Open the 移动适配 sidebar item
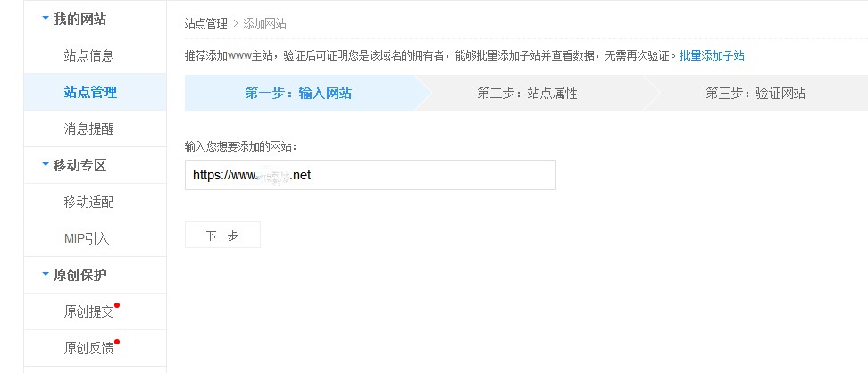868x373 pixels. (x=89, y=202)
